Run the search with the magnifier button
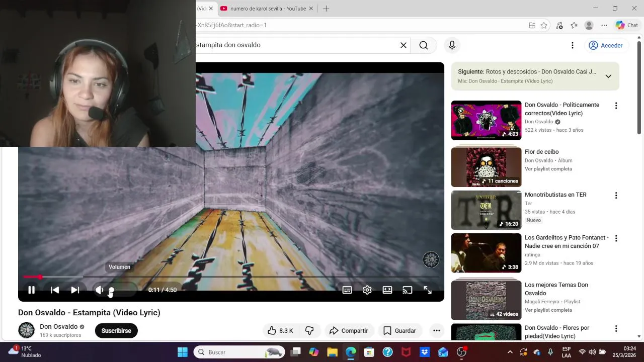 (424, 45)
